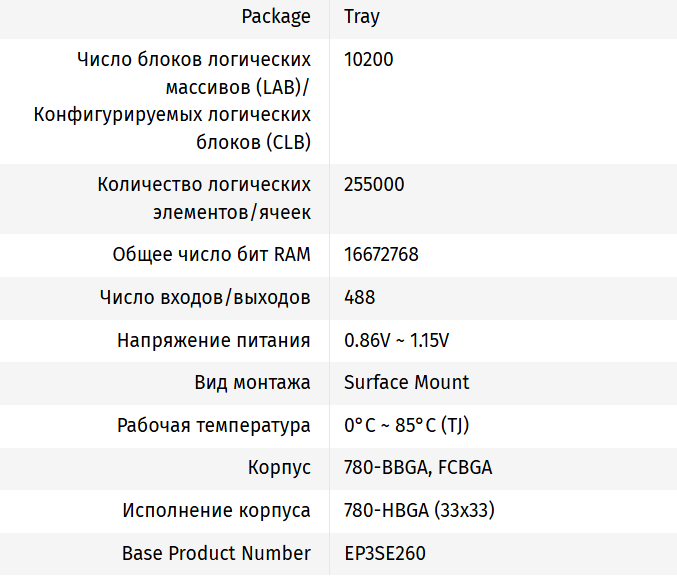Click the 'Package' label cell
Screen dimensions: 677x577
pos(276,17)
